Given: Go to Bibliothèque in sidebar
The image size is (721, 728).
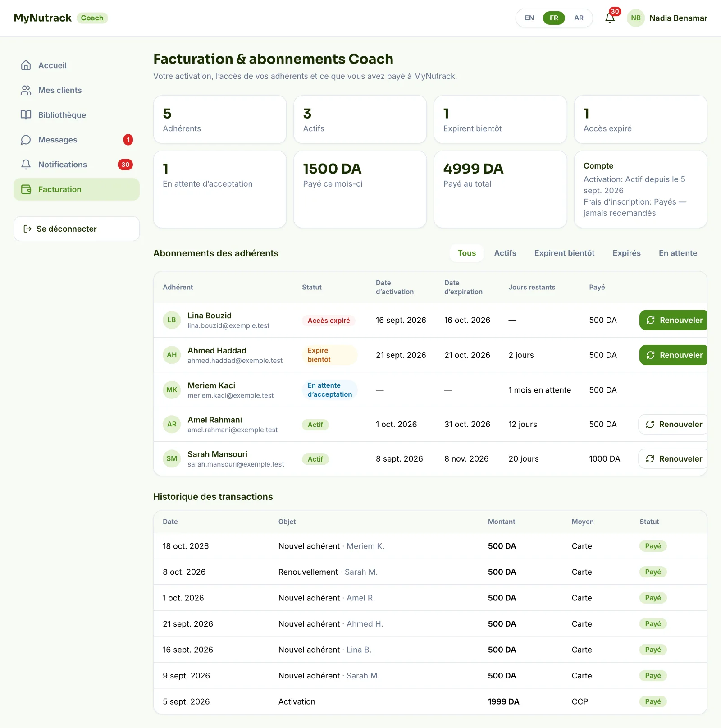Looking at the screenshot, I should 77,115.
